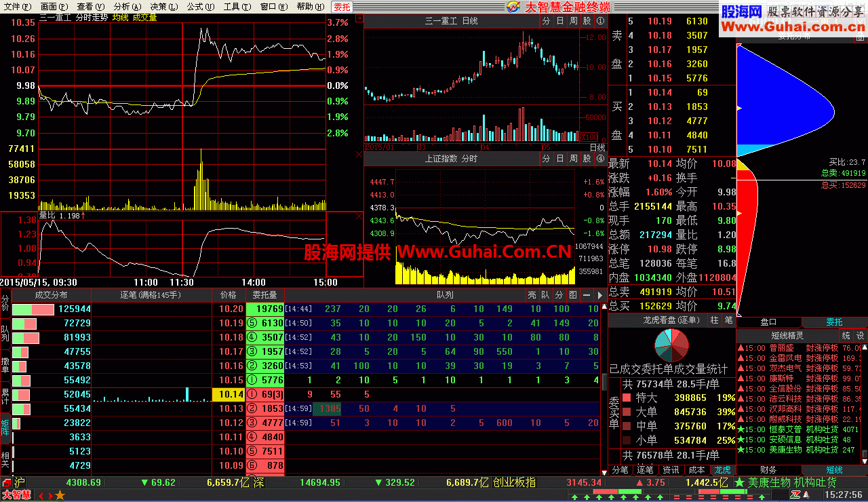Click orange star icon in status bar
This screenshot has width=868, height=502.
(60, 495)
